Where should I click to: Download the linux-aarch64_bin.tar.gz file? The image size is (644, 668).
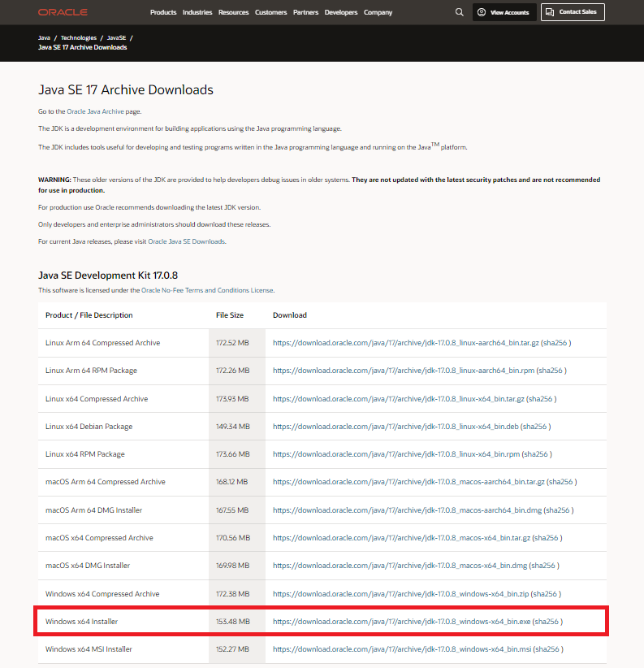point(405,343)
